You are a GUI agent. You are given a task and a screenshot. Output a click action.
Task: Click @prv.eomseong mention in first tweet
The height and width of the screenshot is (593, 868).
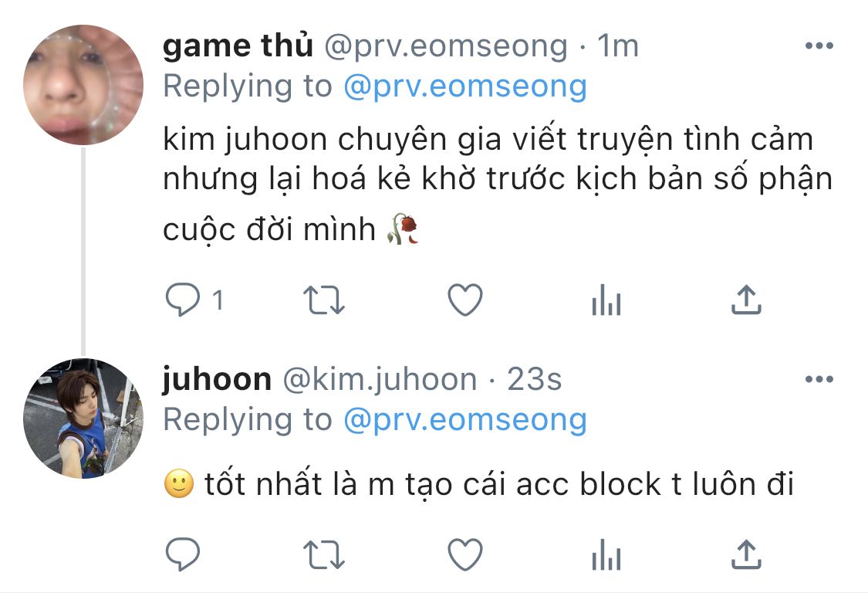[465, 86]
